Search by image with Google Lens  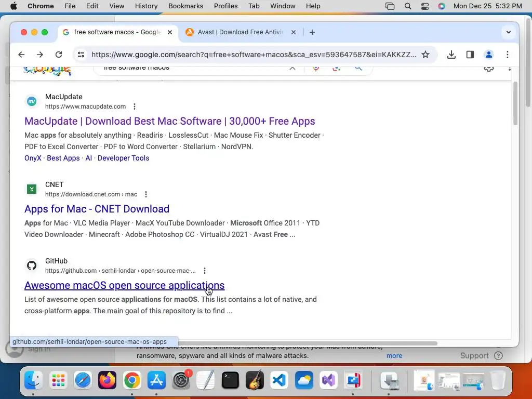tap(336, 68)
